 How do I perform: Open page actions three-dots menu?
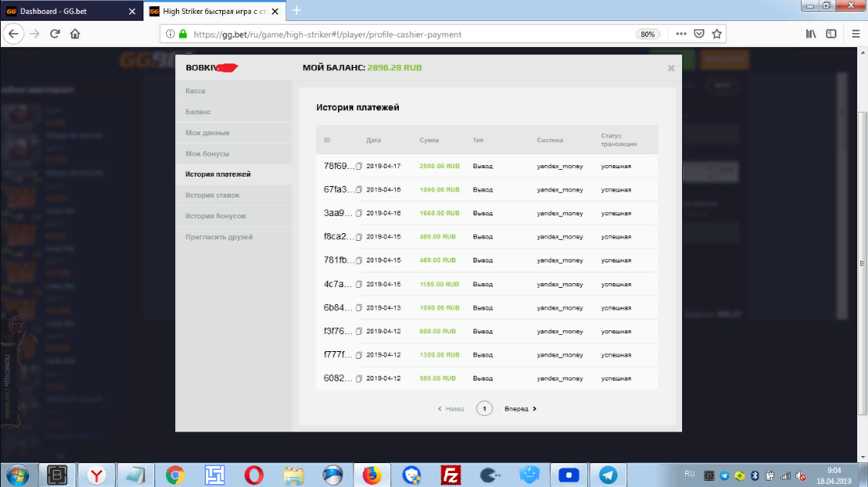coord(681,34)
